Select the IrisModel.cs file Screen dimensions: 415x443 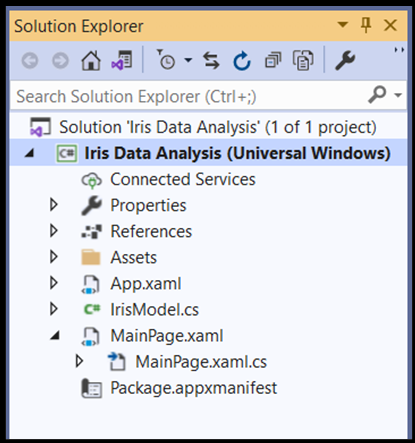[155, 310]
